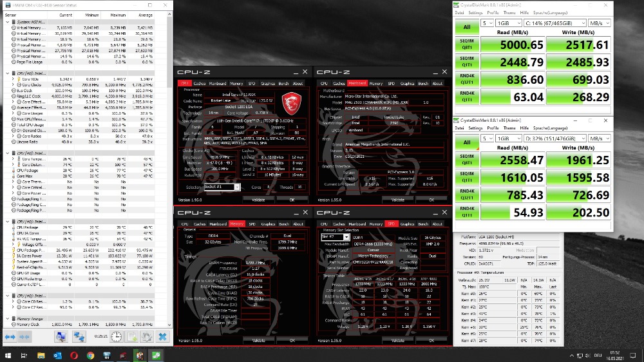Switch to About tab in CPU-Z SPD window
The image size is (644, 362).
click(437, 224)
